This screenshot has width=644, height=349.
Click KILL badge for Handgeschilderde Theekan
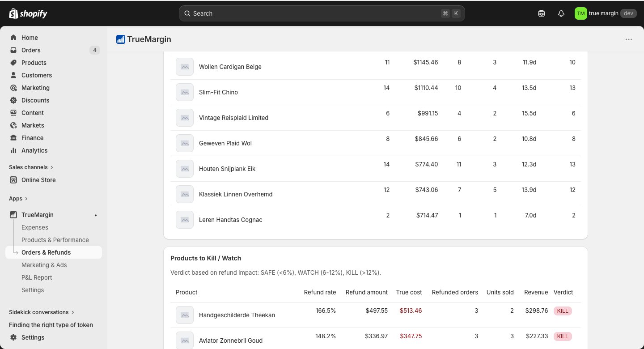pyautogui.click(x=563, y=311)
